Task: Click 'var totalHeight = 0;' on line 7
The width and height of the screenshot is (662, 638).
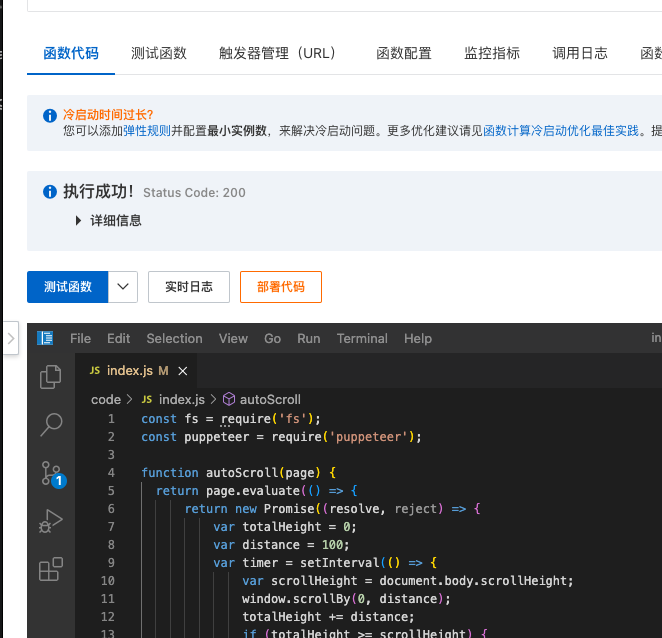Action: pyautogui.click(x=285, y=527)
